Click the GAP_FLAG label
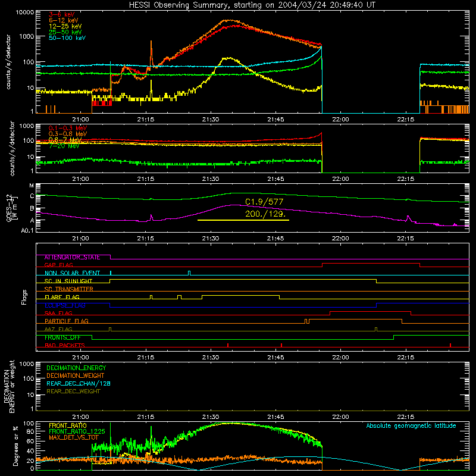476x476 pixels. tap(58, 265)
